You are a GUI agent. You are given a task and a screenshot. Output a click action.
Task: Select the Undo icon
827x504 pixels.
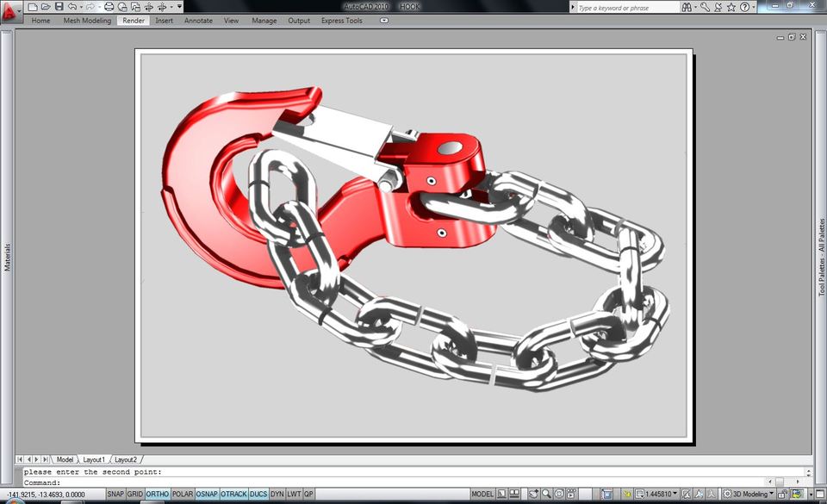pyautogui.click(x=73, y=6)
